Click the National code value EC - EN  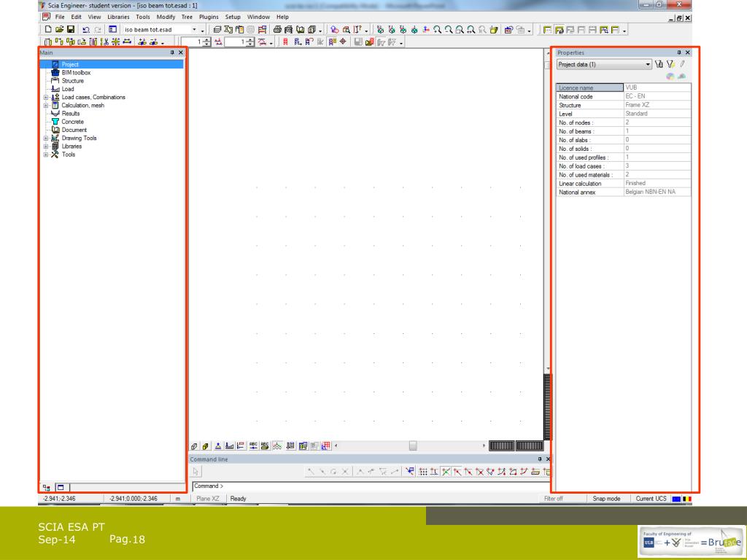[657, 96]
